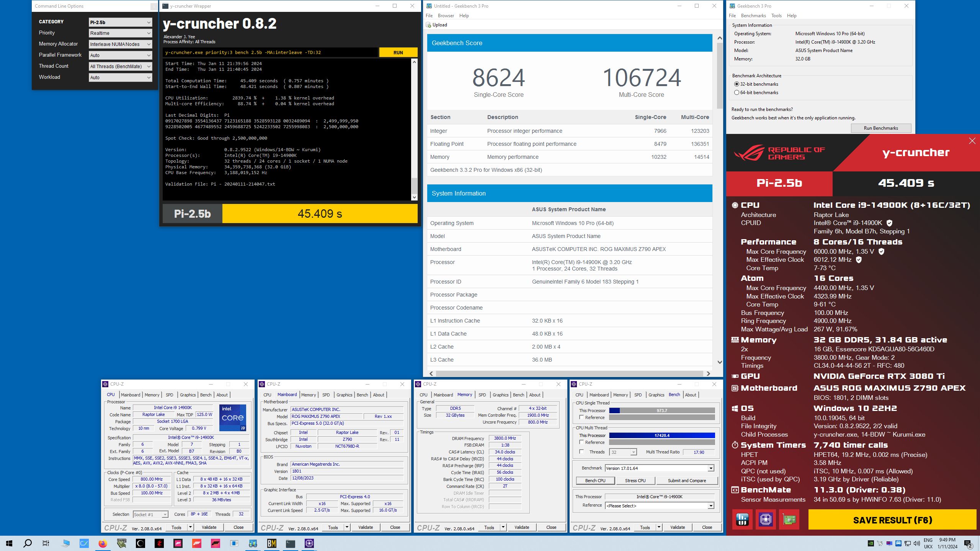
Task: Open the Thread Count dropdown
Action: coord(120,67)
